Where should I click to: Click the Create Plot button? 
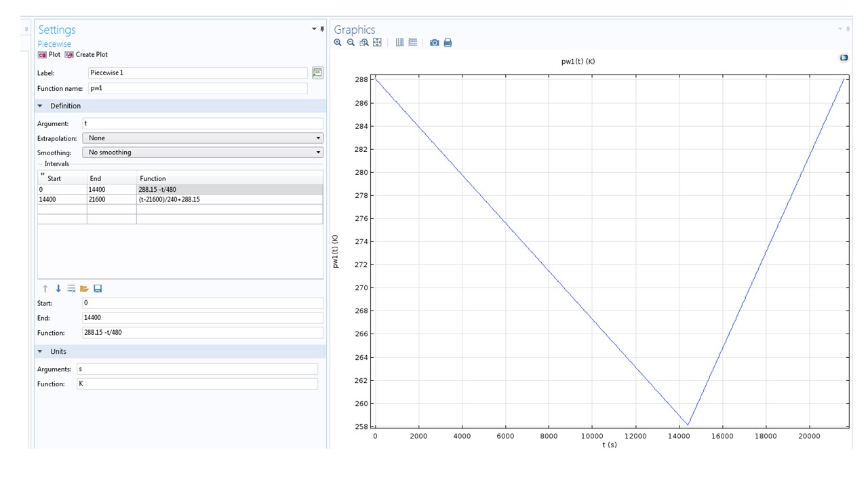point(86,54)
